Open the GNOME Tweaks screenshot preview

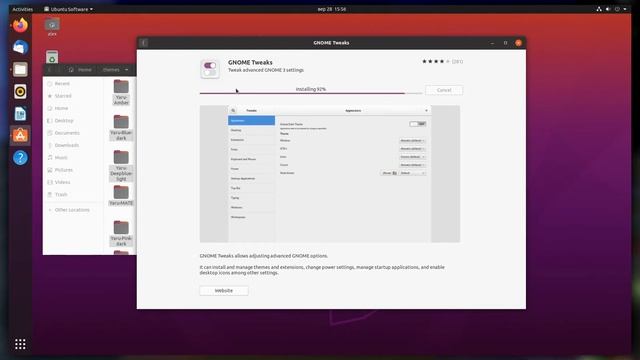pyautogui.click(x=330, y=174)
